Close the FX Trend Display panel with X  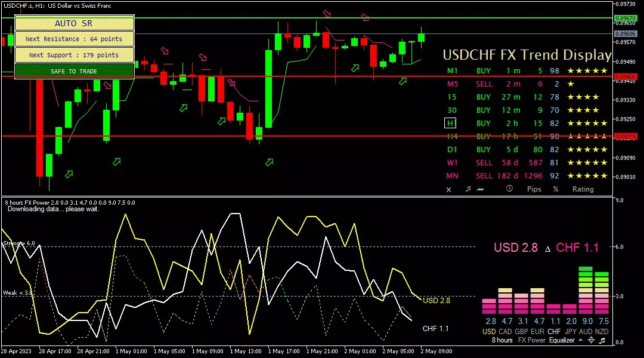tap(448, 190)
